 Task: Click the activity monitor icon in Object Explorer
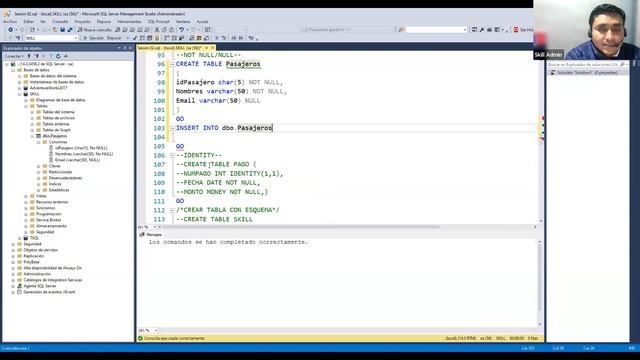pyautogui.click(x=66, y=56)
